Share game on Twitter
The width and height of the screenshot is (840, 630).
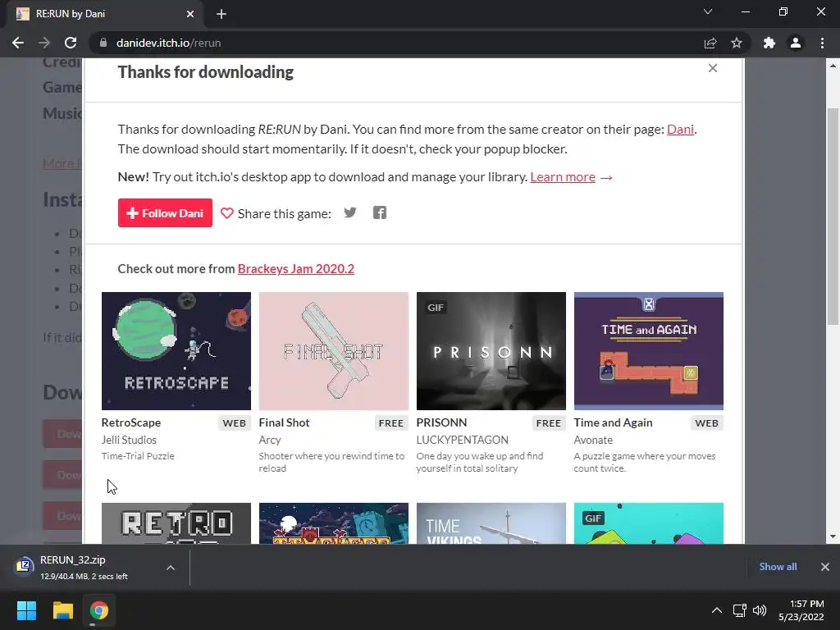[x=349, y=212]
